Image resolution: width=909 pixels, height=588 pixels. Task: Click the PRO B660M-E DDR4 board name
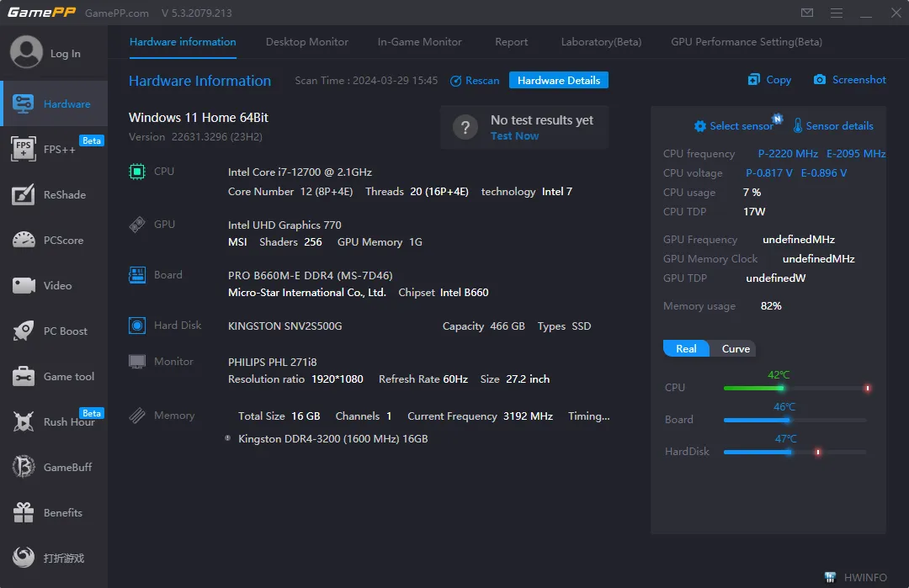(310, 275)
